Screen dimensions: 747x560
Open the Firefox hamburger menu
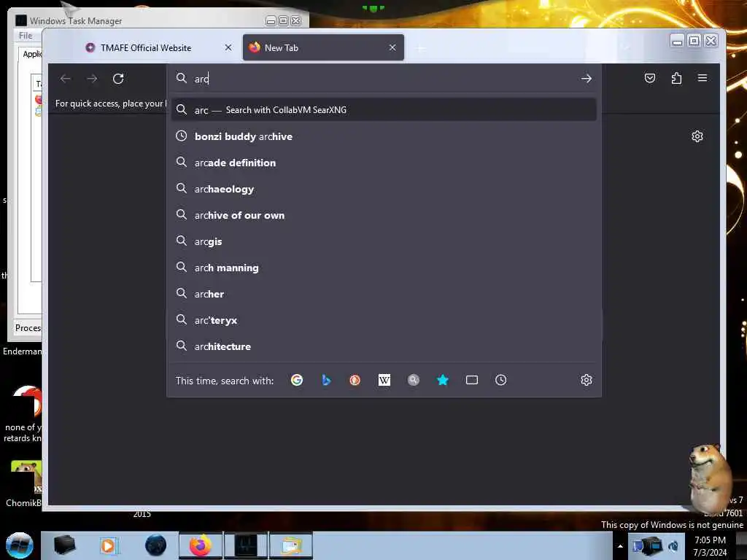click(x=703, y=77)
